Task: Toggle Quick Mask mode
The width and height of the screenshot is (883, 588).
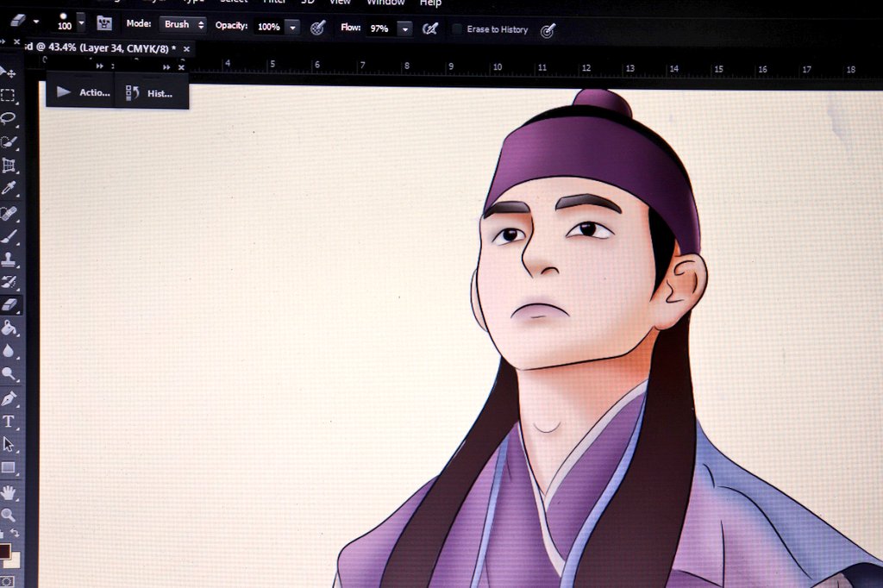Action: (7, 581)
